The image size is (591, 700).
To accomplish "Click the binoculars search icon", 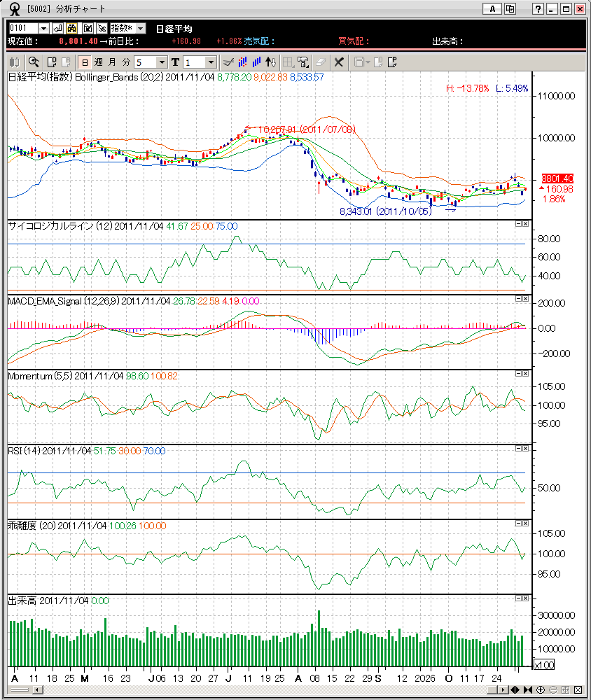I will pos(71,28).
